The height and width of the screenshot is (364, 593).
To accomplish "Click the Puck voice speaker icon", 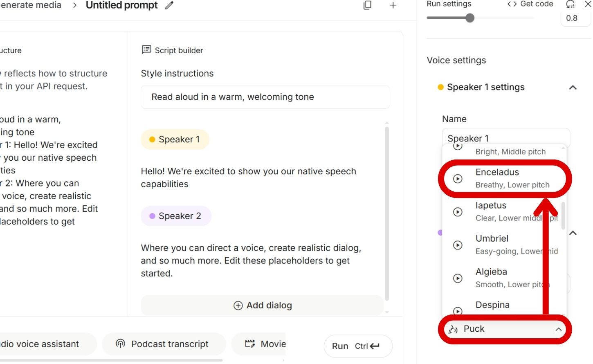I will coord(453,329).
